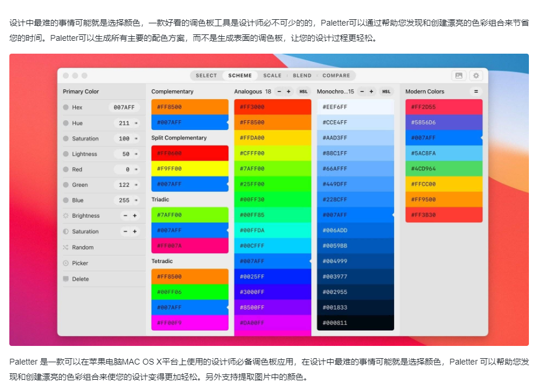Select the Hue radio button
This screenshot has height=392, width=540.
tap(66, 123)
